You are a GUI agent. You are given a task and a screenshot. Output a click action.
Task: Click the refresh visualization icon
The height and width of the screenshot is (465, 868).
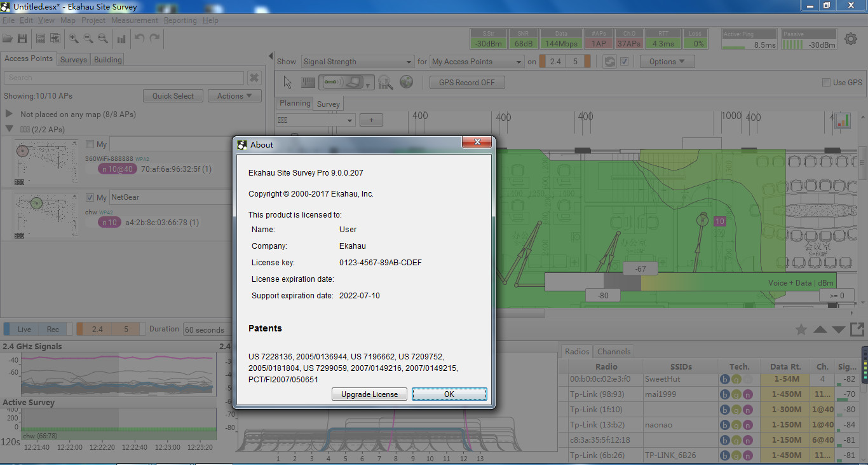[609, 62]
